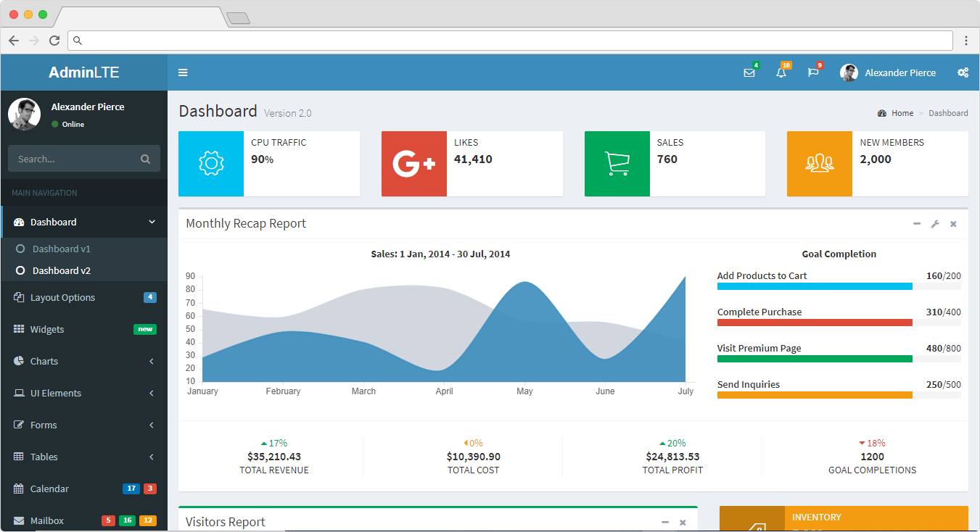Open the Widgets menu item
The image size is (980, 532).
(x=48, y=329)
